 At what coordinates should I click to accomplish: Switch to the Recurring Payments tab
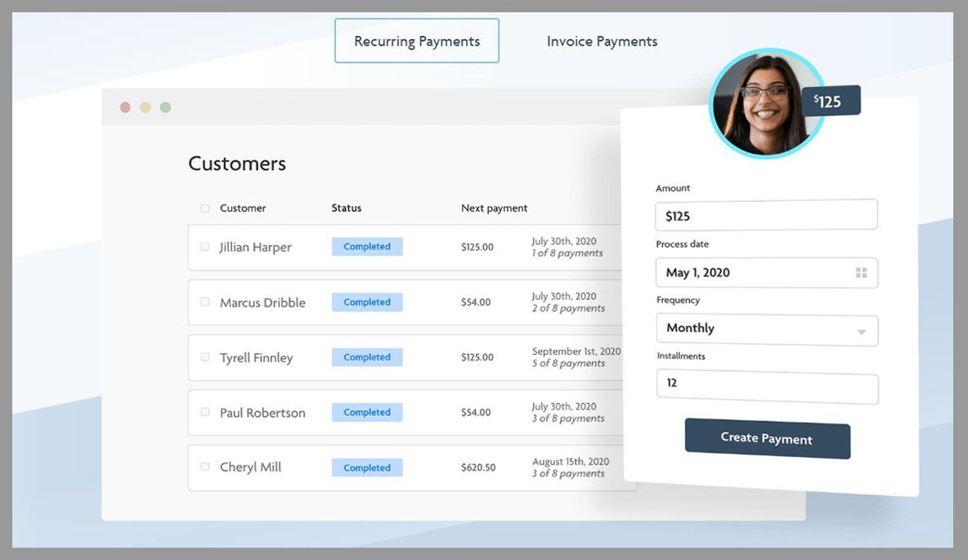point(417,41)
